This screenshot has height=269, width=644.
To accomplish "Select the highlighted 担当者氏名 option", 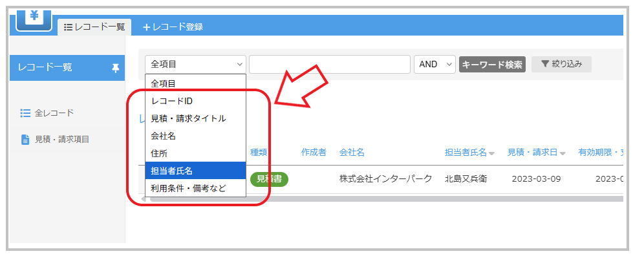I will [171, 171].
